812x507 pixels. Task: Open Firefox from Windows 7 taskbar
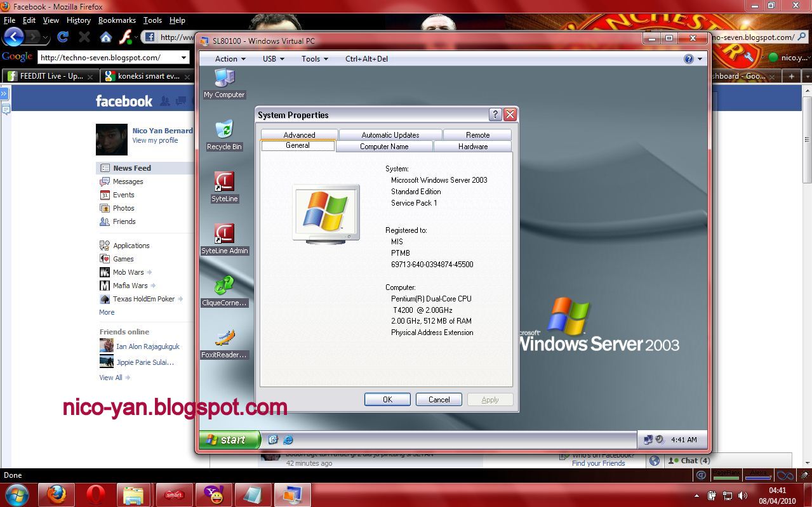[57, 494]
